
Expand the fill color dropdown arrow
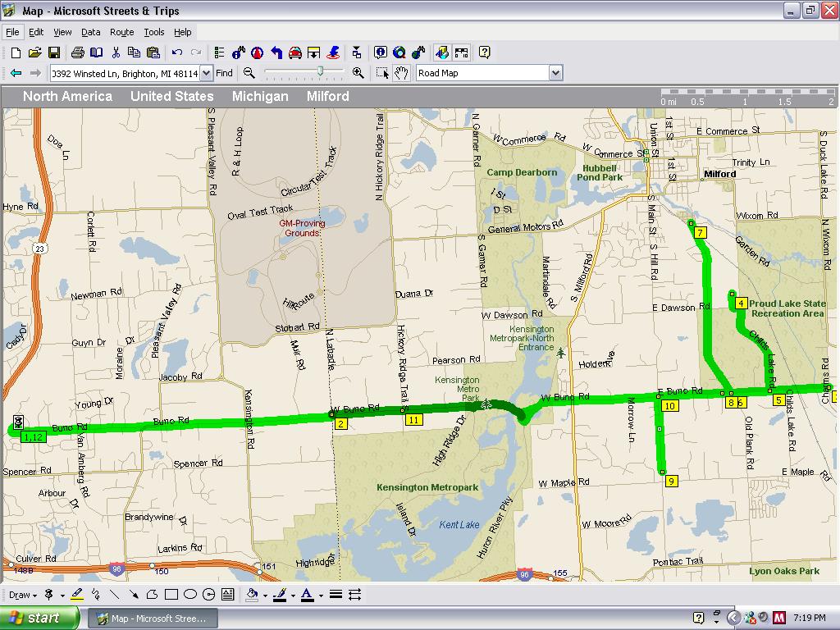[265, 596]
